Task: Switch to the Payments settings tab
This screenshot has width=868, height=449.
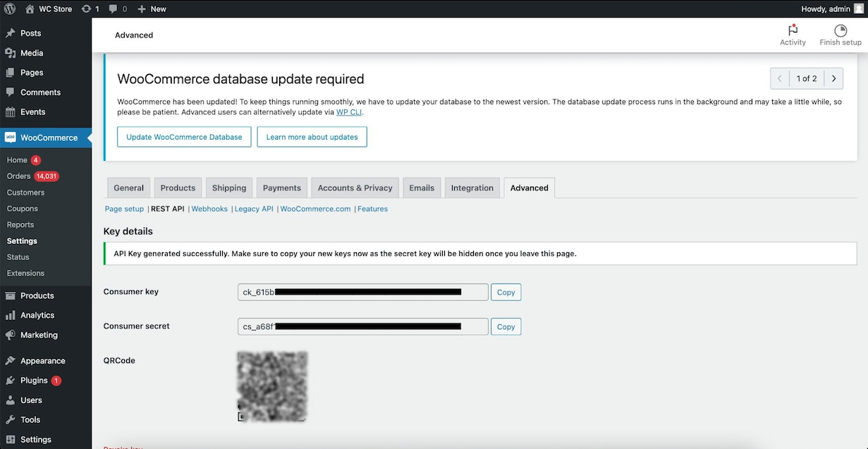Action: (281, 187)
